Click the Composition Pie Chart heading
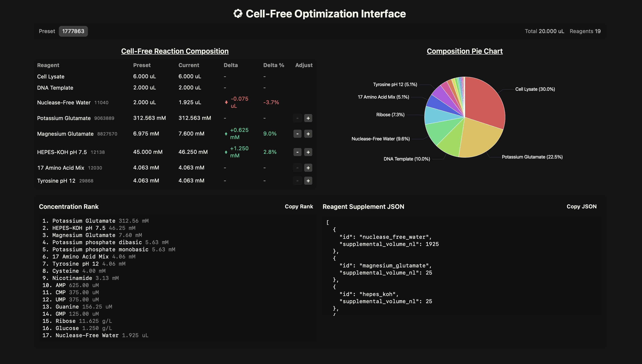 pyautogui.click(x=464, y=51)
